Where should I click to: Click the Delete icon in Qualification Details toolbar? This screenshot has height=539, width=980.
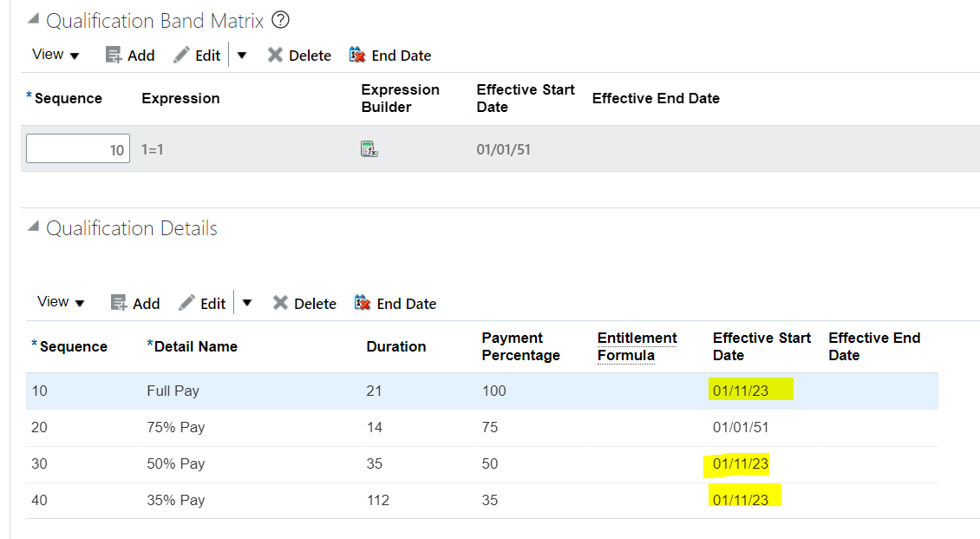pos(281,303)
